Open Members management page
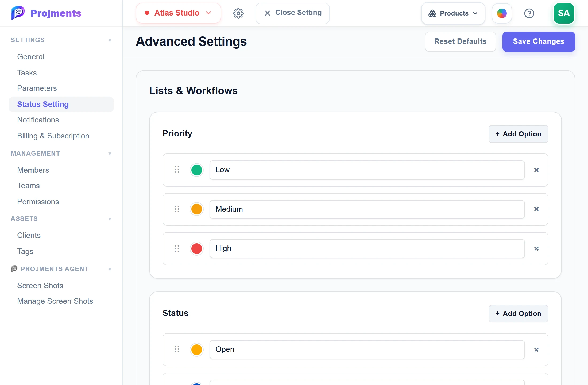588x385 pixels. pos(61,170)
